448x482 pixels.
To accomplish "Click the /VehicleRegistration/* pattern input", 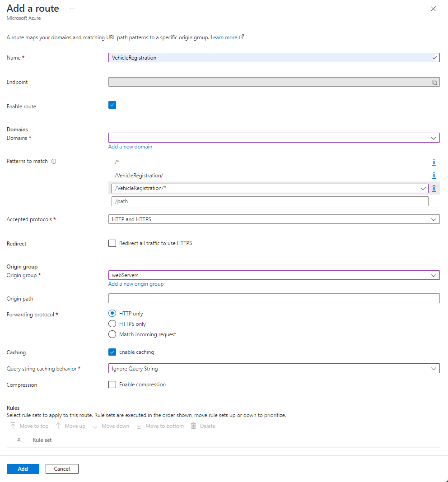I will coord(270,188).
